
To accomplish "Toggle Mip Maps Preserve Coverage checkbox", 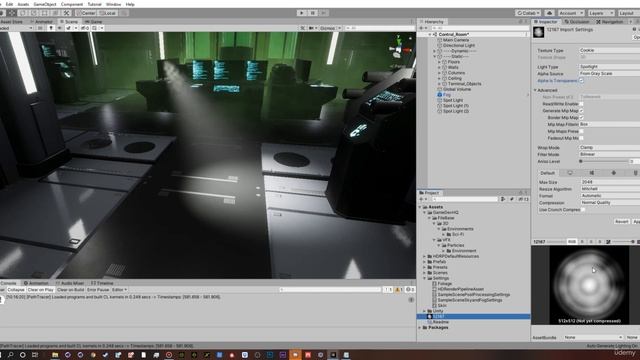I will tap(581, 131).
